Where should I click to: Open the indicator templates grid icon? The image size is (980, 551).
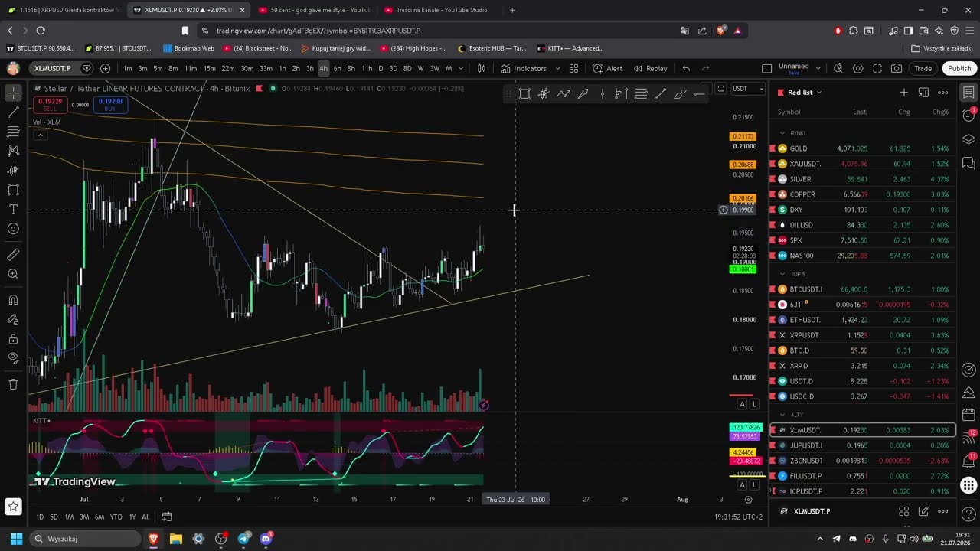pos(573,68)
